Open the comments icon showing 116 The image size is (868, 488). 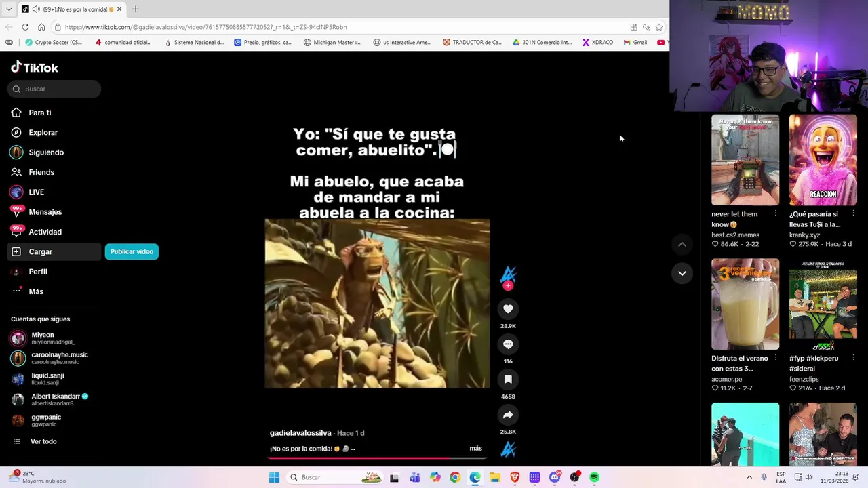point(508,344)
